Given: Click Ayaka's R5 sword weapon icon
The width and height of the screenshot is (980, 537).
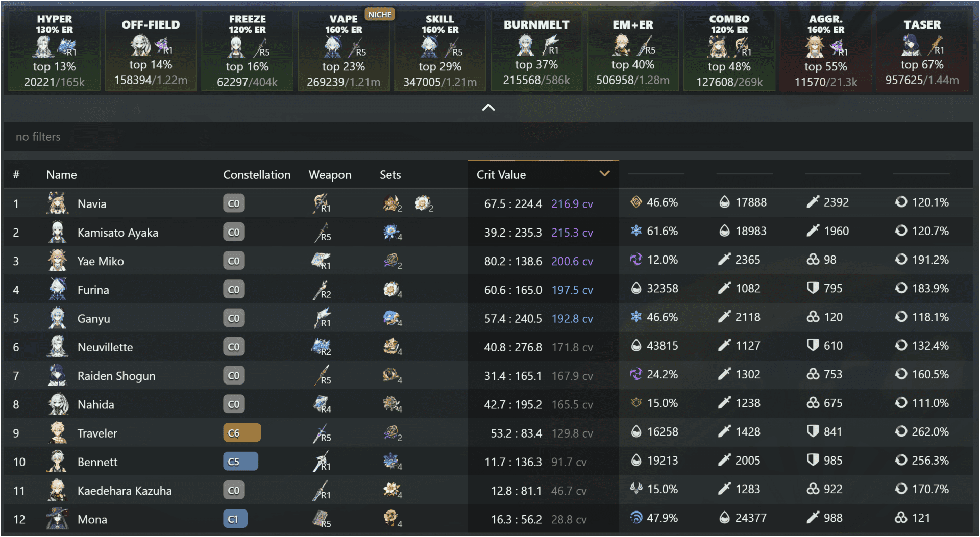Looking at the screenshot, I should point(322,232).
